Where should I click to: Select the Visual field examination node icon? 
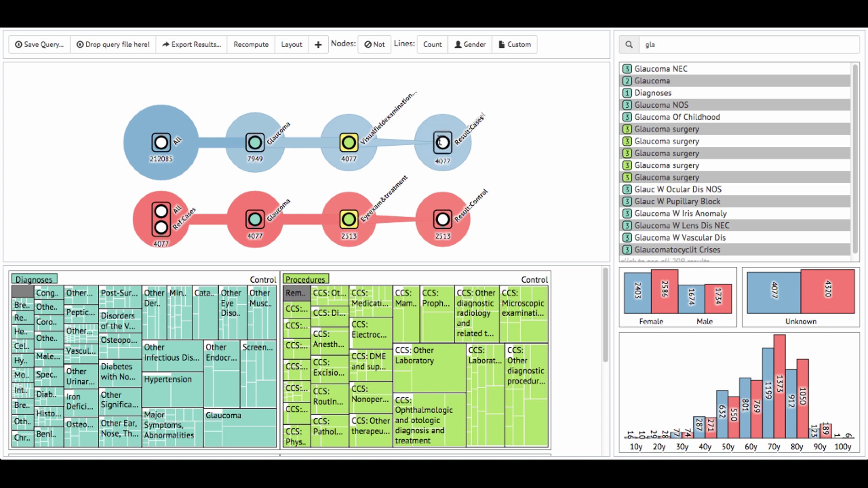pyautogui.click(x=349, y=142)
